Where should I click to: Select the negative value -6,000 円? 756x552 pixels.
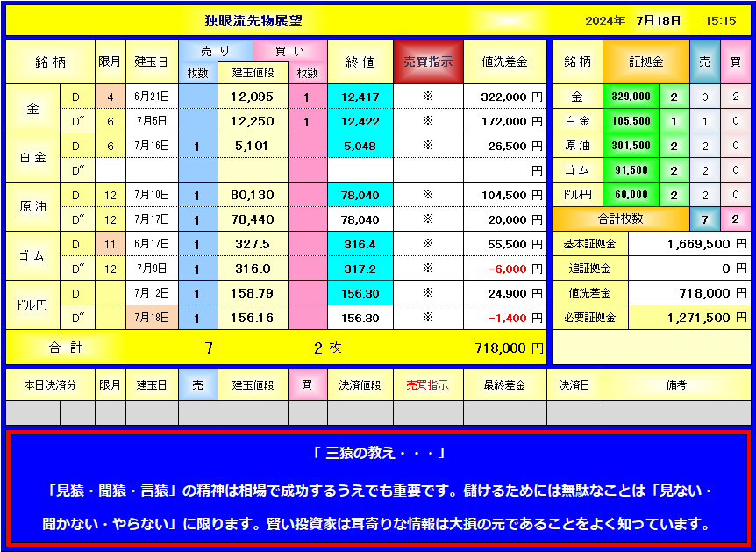pos(505,269)
